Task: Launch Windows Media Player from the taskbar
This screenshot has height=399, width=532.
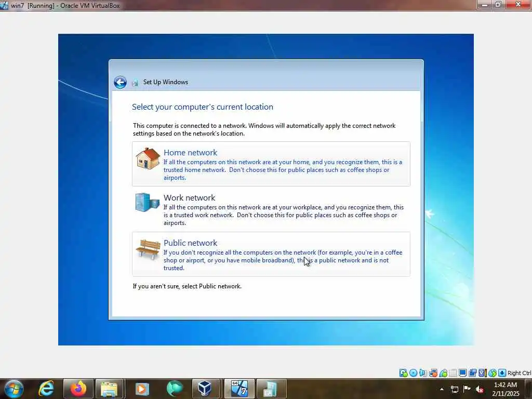Action: 142,389
